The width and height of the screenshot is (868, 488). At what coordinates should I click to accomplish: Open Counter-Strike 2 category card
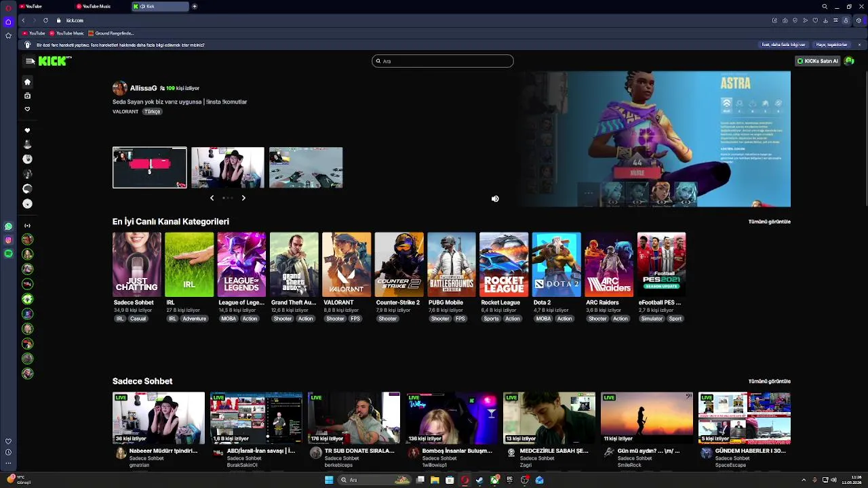[399, 264]
